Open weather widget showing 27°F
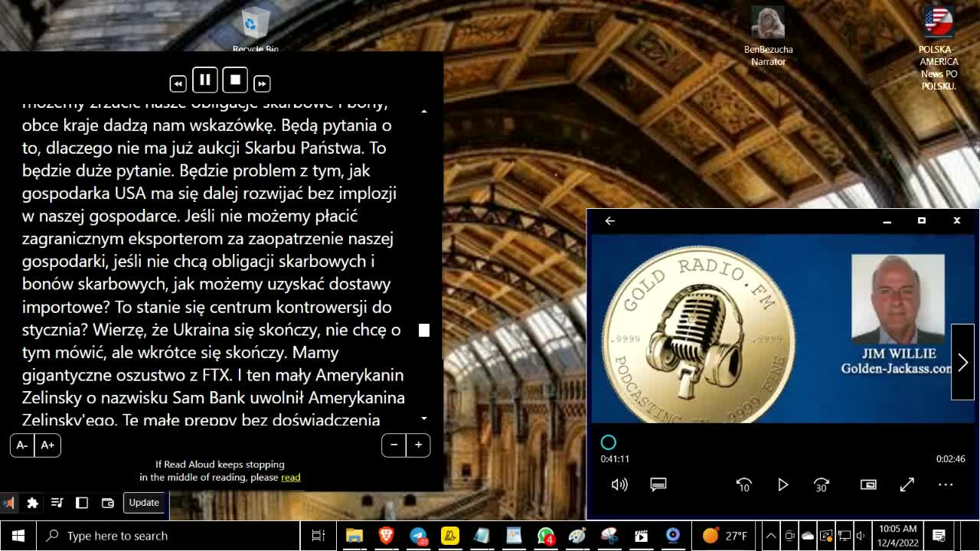980x551 pixels. click(724, 536)
